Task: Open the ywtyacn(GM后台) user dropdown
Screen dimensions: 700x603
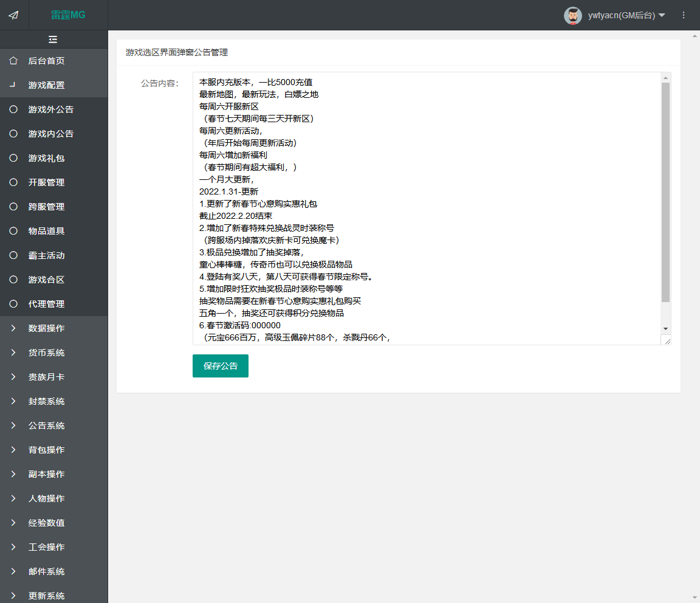Action: click(x=626, y=15)
